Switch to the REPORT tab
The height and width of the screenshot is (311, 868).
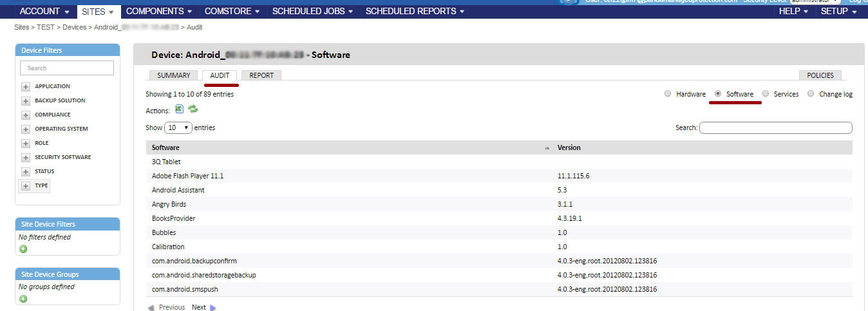tap(261, 75)
